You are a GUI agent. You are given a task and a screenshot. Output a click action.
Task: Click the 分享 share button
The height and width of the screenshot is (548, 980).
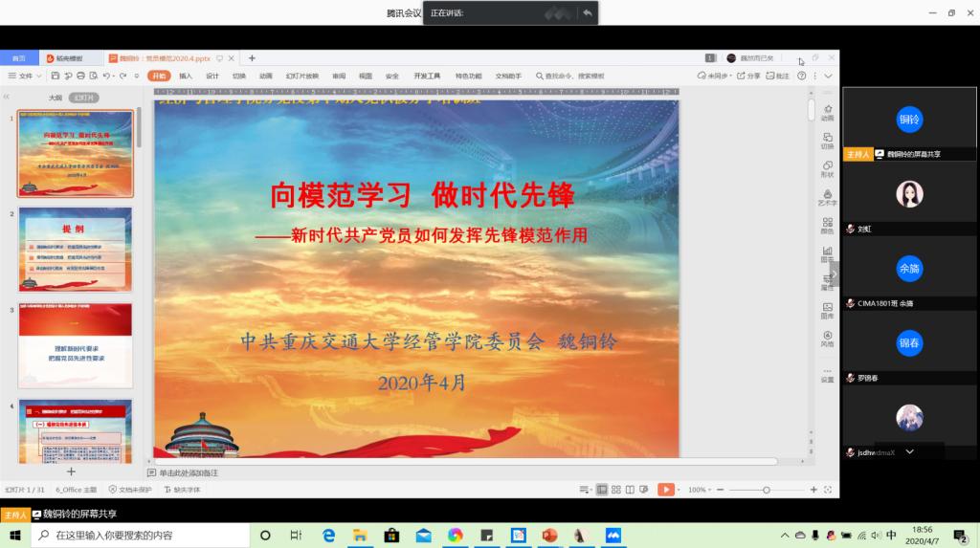(751, 76)
